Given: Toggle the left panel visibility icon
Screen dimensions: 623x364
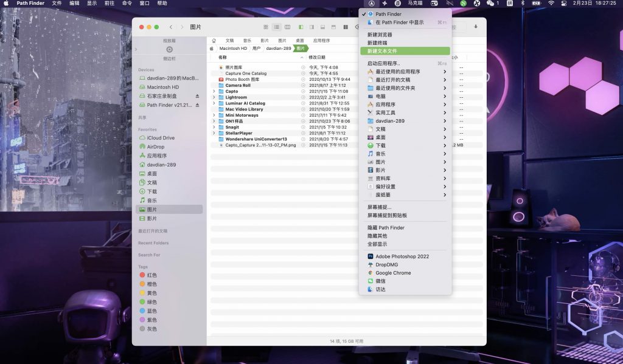Looking at the screenshot, I should point(300,27).
